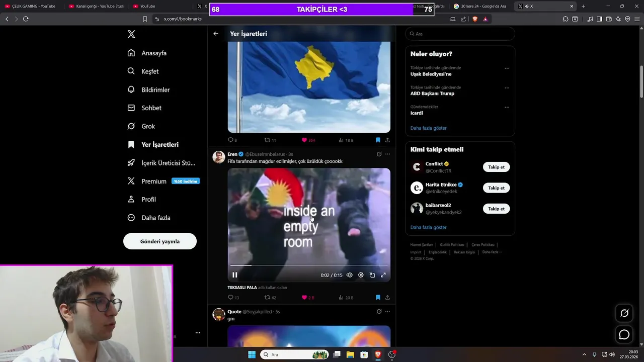Viewport: 644px width, 362px height.
Task: Click the picture-in-picture video icon
Action: coord(372,275)
